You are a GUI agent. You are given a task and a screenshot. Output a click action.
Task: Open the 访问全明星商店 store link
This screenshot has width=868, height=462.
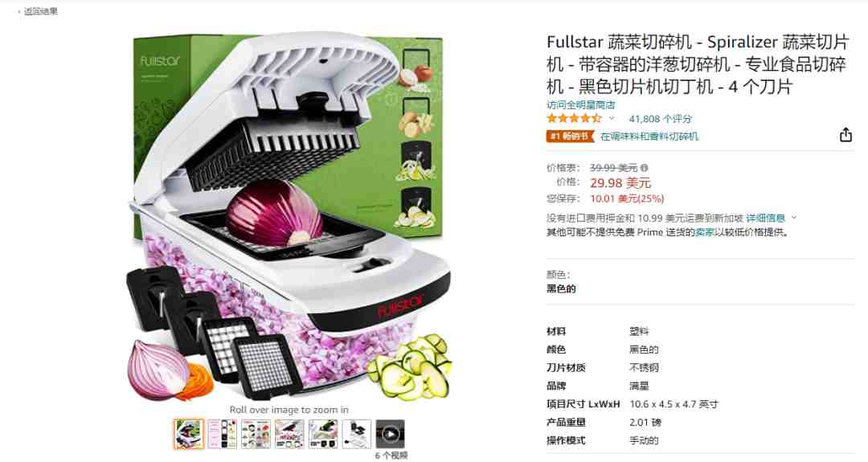581,104
